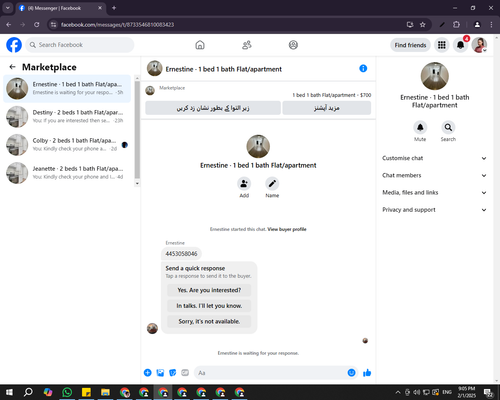Open a new browser tab
The height and width of the screenshot is (400, 500).
[114, 8]
